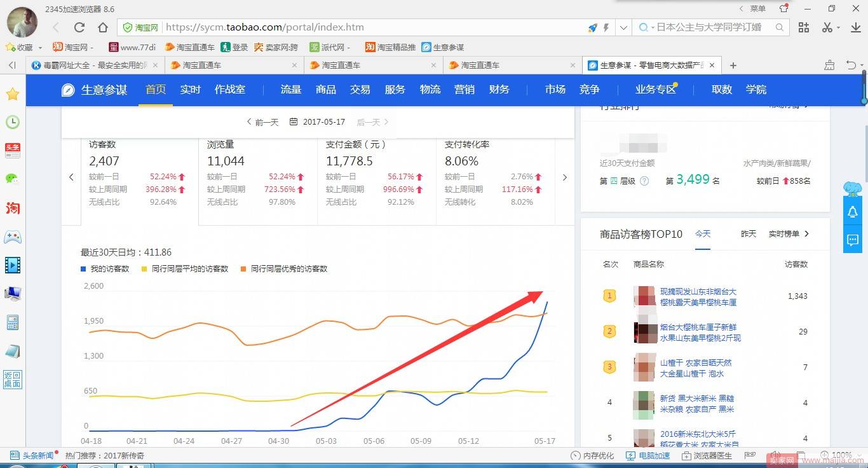Open the 业务专区 navigation item

(x=655, y=90)
